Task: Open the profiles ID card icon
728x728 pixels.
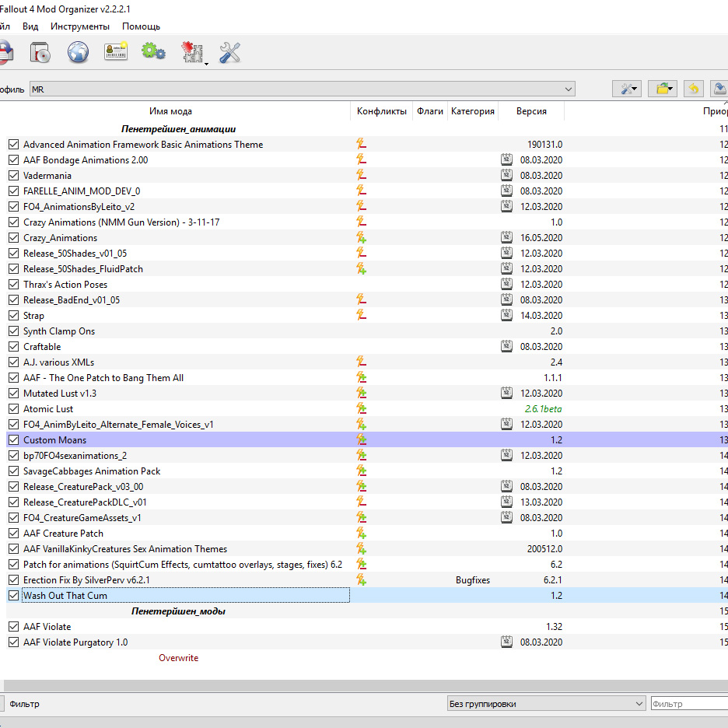Action: coord(116,52)
